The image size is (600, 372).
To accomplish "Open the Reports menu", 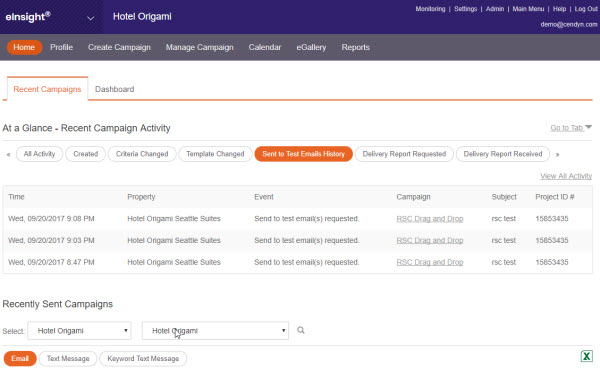I will coord(355,47).
